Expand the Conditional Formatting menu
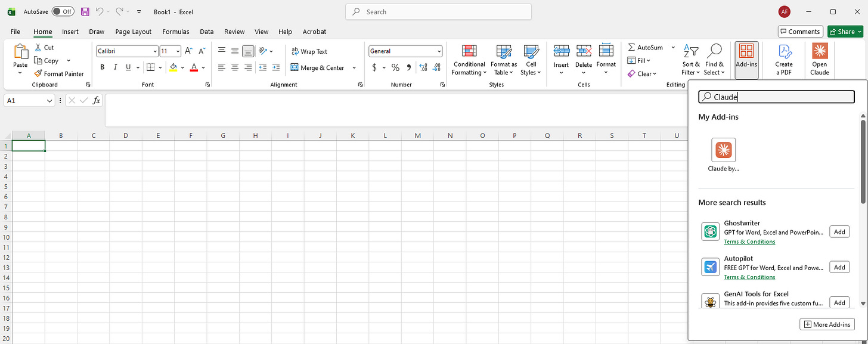 [469, 60]
